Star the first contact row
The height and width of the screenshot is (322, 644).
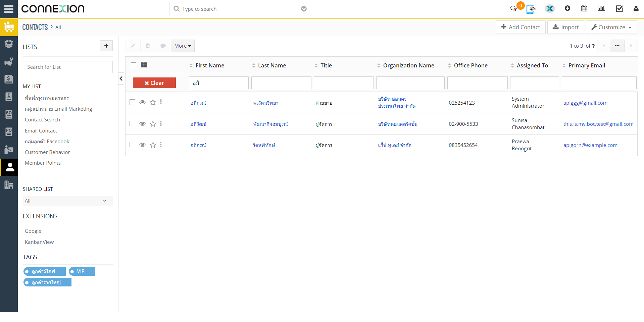[x=153, y=103]
